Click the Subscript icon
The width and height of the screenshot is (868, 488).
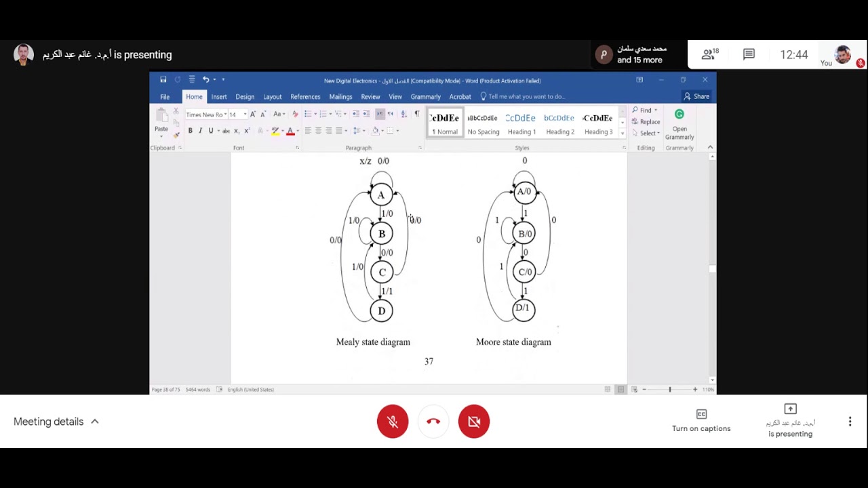(x=236, y=131)
